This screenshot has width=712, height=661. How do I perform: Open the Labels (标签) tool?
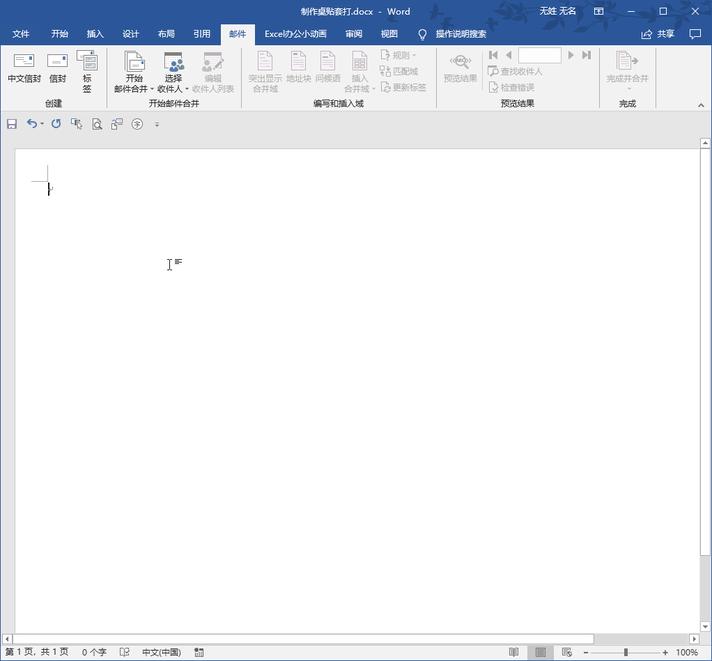click(x=87, y=72)
